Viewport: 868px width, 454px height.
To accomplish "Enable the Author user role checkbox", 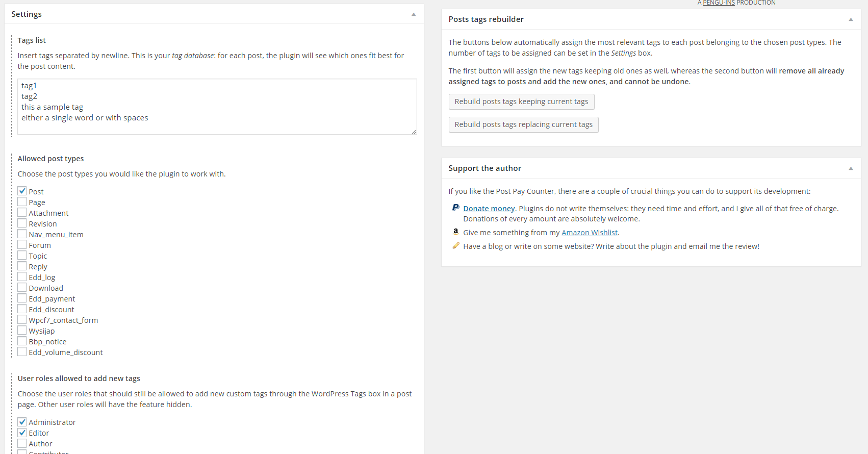I will [22, 443].
